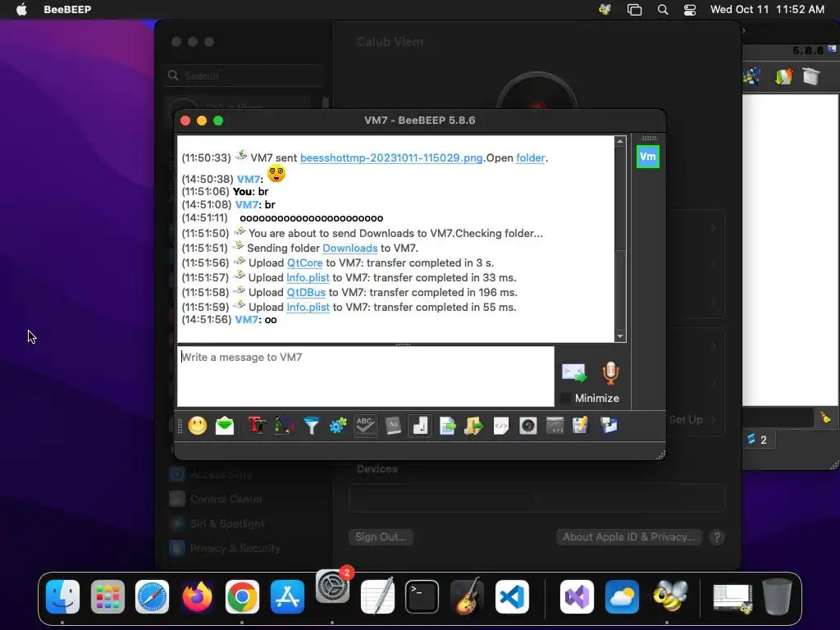The width and height of the screenshot is (840, 630).
Task: Click the camera screenshot icon
Action: pos(528,426)
